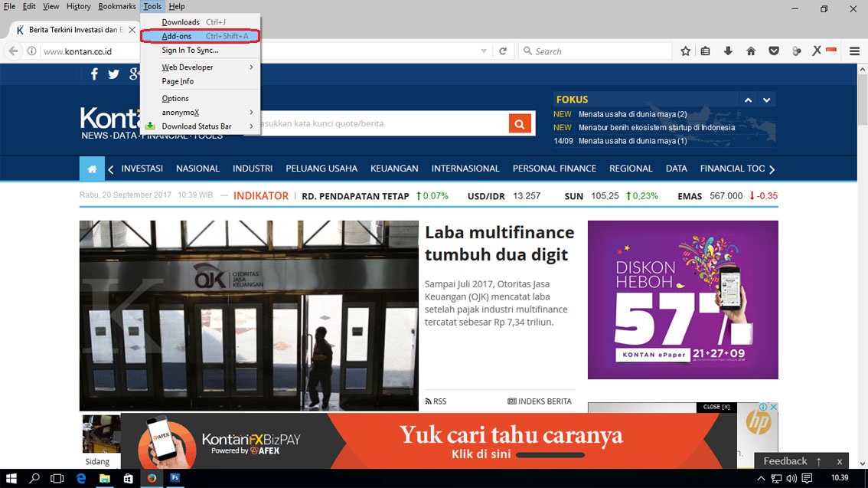The image size is (868, 488).
Task: Expand the Web Developer submenu
Action: pyautogui.click(x=200, y=67)
